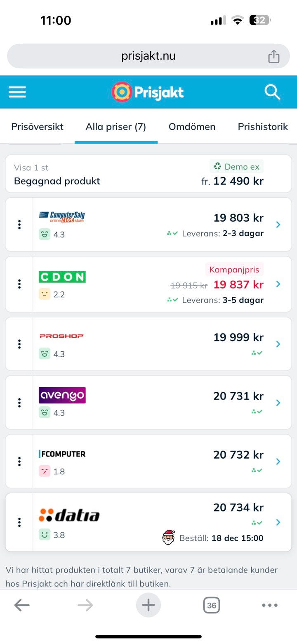
Task: Tap the search magnifier icon
Action: tap(272, 92)
